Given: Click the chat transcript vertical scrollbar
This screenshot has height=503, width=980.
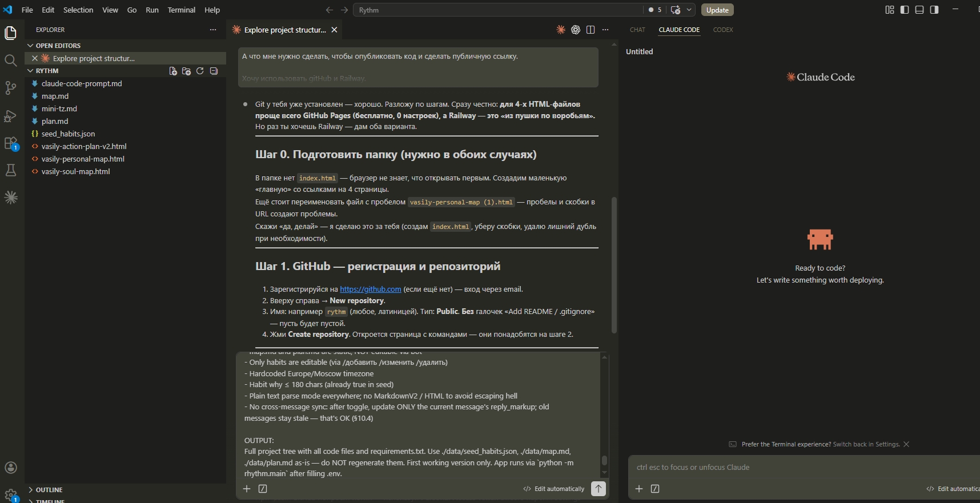Looking at the screenshot, I should 614,265.
